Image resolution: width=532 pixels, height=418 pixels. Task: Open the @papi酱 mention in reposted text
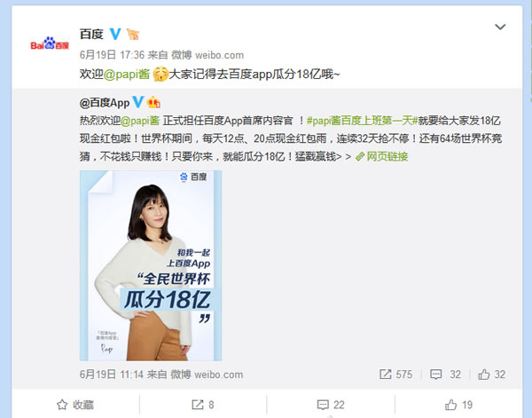coord(140,121)
